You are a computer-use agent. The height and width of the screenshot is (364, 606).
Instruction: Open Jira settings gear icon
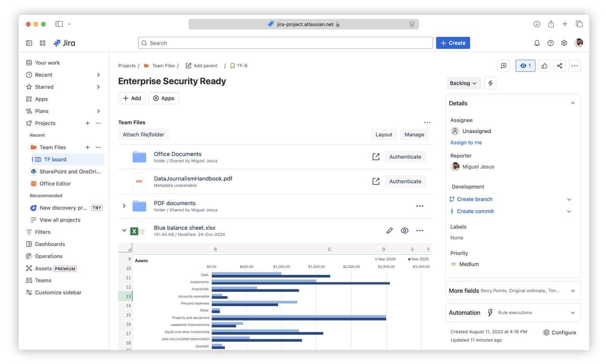click(x=564, y=43)
